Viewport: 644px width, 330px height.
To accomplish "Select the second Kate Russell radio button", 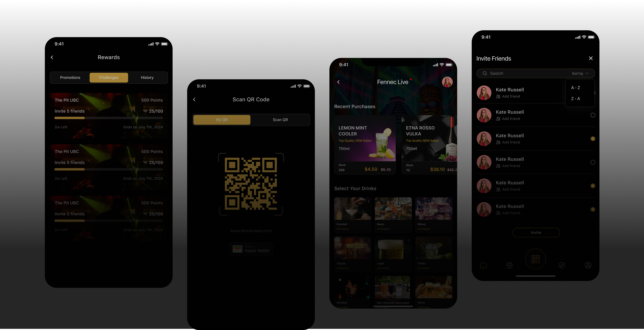I will click(x=592, y=115).
